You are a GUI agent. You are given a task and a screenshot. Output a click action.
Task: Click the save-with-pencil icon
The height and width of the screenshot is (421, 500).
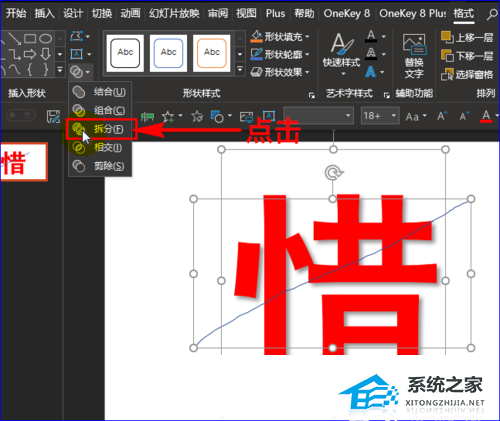53,117
